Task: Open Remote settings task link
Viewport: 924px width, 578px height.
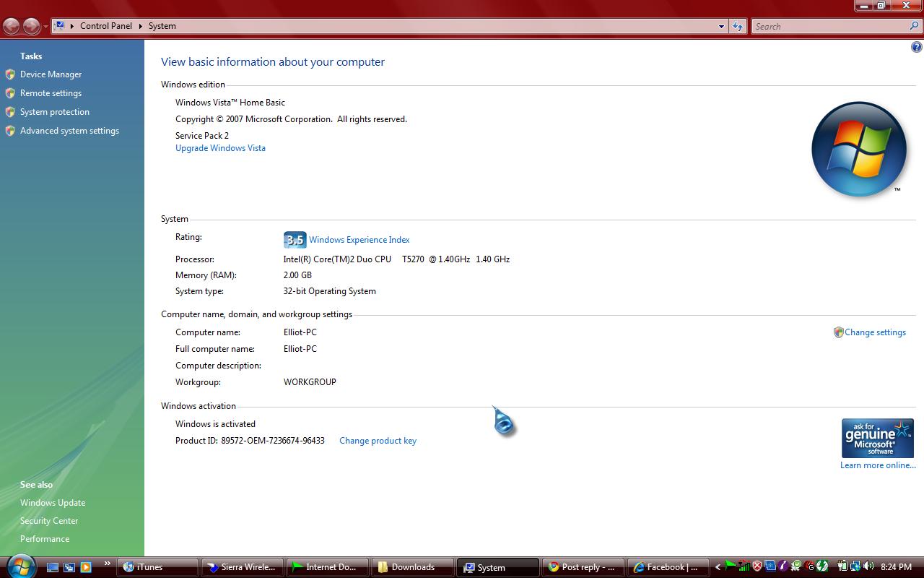Action: [x=51, y=93]
